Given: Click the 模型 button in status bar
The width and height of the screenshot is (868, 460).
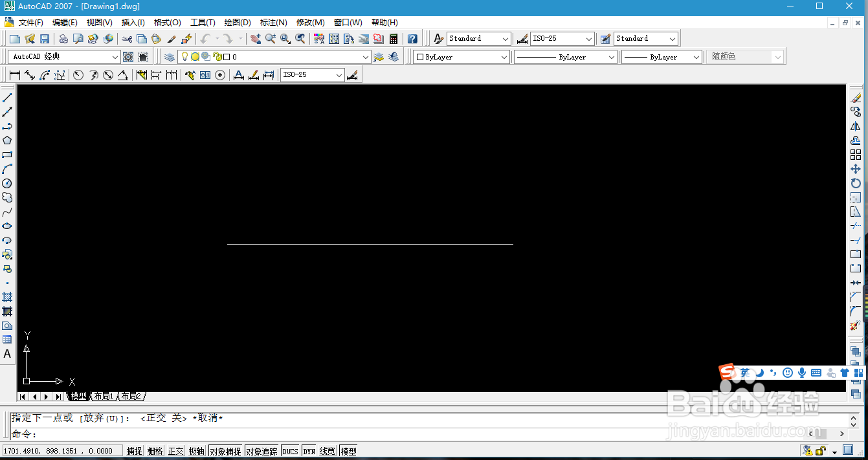Looking at the screenshot, I should tap(348, 451).
